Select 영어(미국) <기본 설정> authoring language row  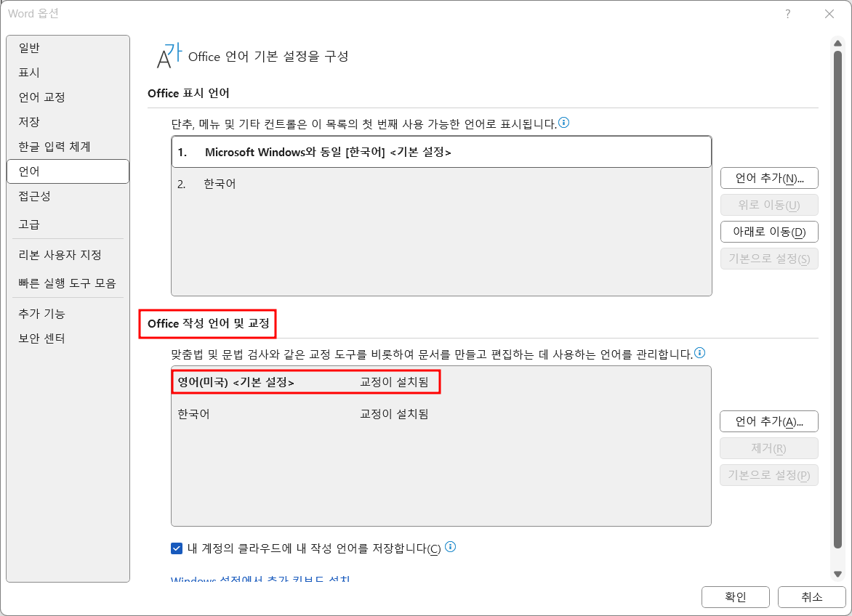[441, 382]
